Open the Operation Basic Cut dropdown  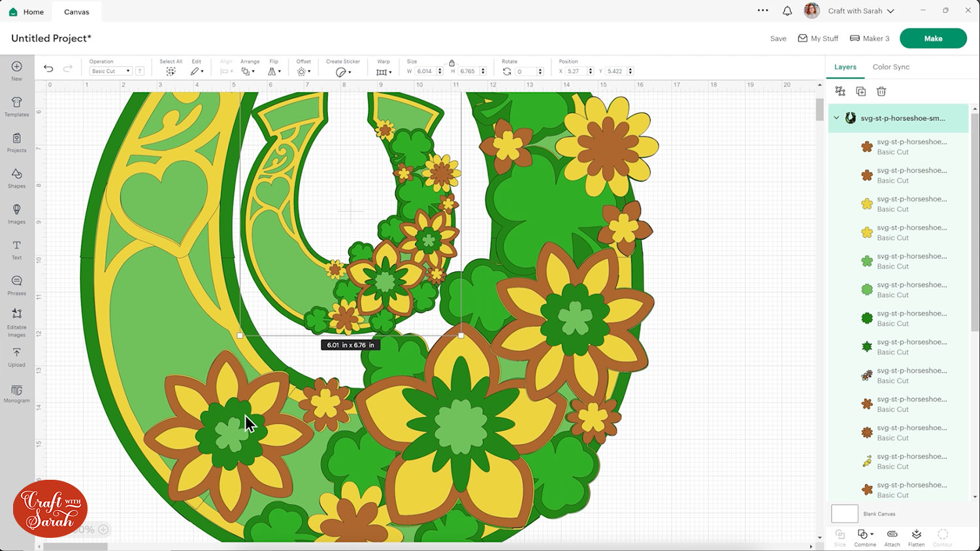[x=110, y=71]
